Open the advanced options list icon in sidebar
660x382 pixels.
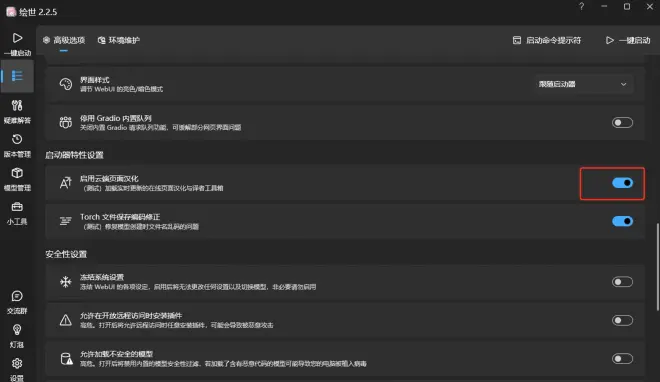tap(17, 76)
